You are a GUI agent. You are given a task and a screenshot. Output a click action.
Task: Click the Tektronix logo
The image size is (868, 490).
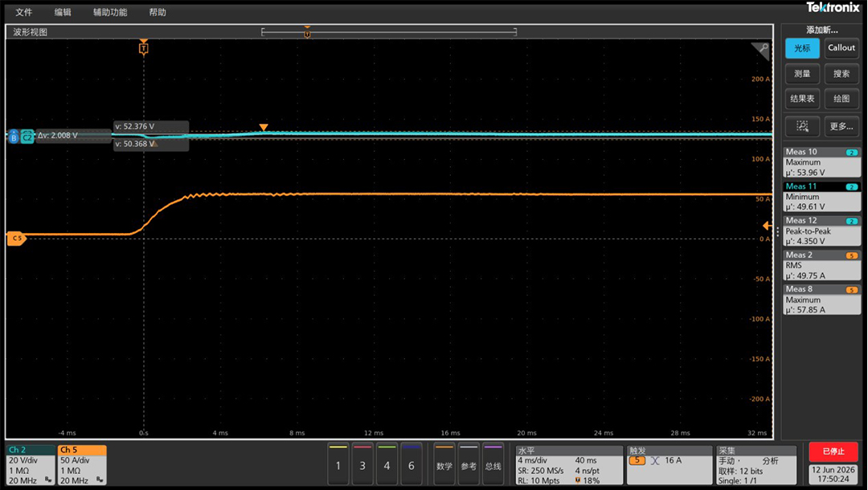tap(833, 7)
